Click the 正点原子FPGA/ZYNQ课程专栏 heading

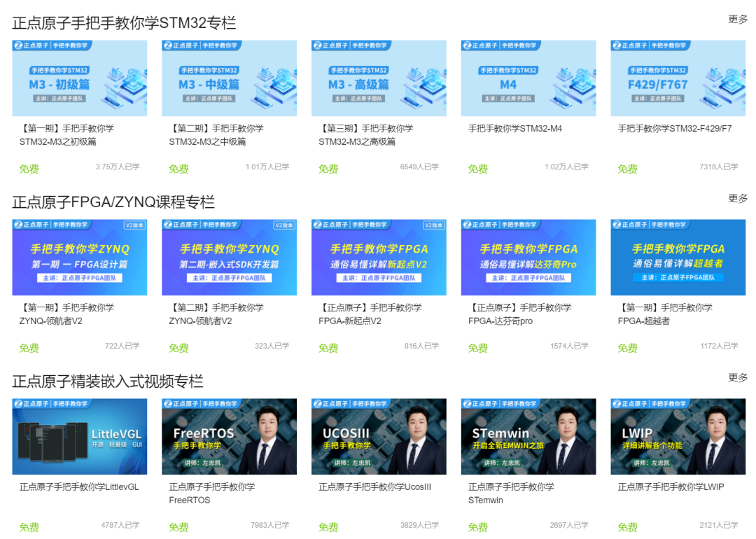coord(113,202)
